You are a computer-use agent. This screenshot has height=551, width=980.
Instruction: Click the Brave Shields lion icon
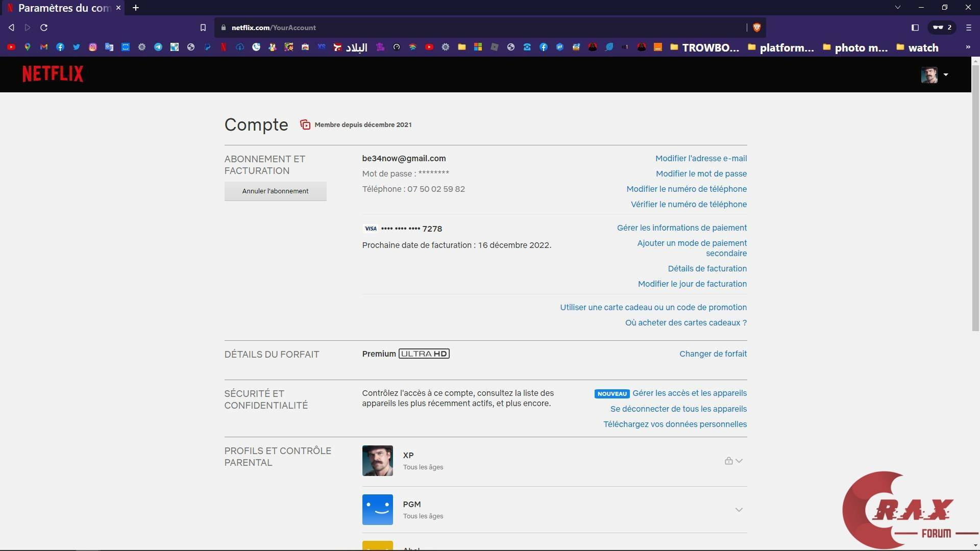point(756,28)
